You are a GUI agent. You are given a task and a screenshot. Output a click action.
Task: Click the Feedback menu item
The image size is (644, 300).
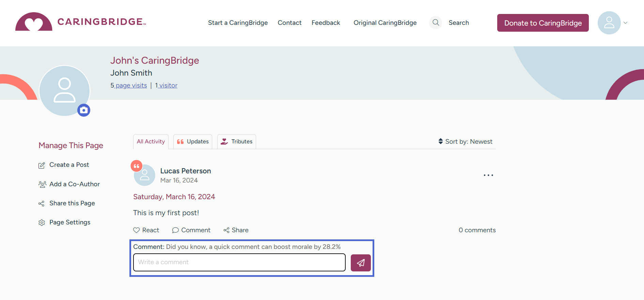(326, 22)
